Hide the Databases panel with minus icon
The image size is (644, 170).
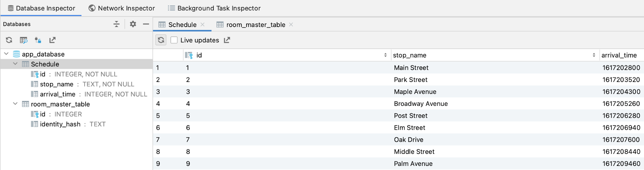click(146, 24)
